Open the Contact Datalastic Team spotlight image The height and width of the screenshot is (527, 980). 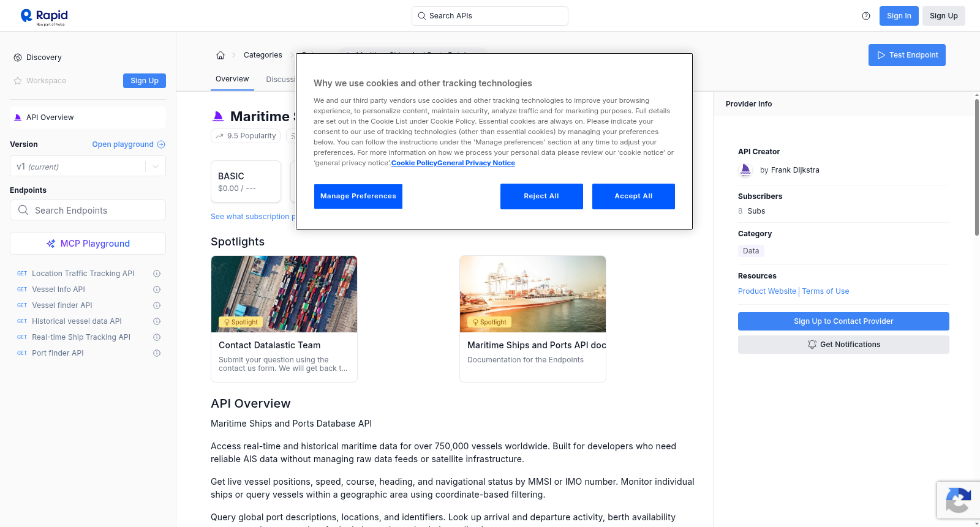tap(284, 294)
